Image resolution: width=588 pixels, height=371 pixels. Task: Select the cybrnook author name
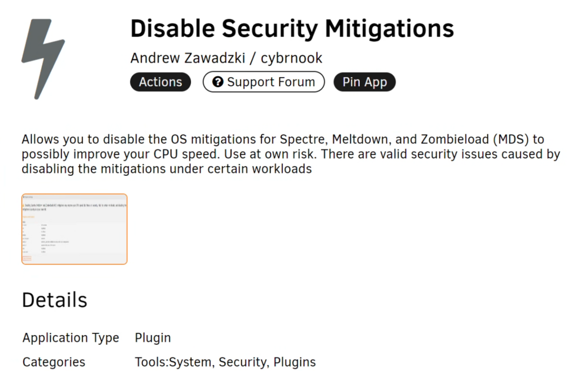[x=292, y=58]
